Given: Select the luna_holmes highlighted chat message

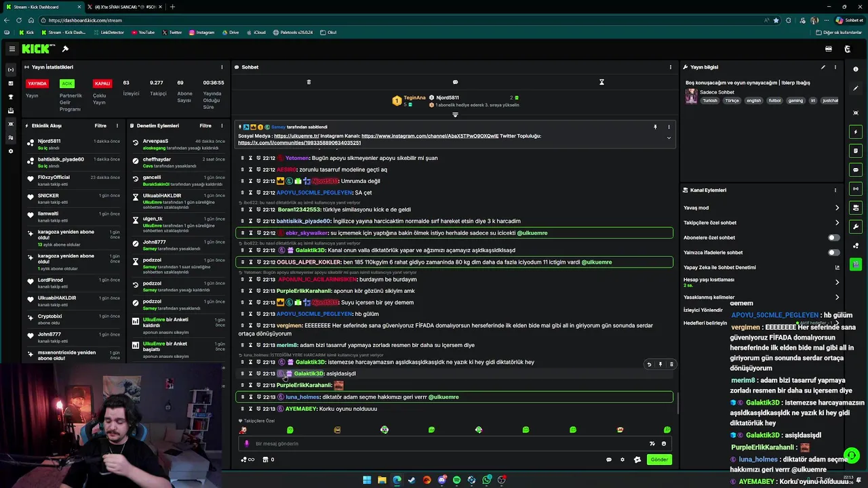Looking at the screenshot, I should point(454,397).
